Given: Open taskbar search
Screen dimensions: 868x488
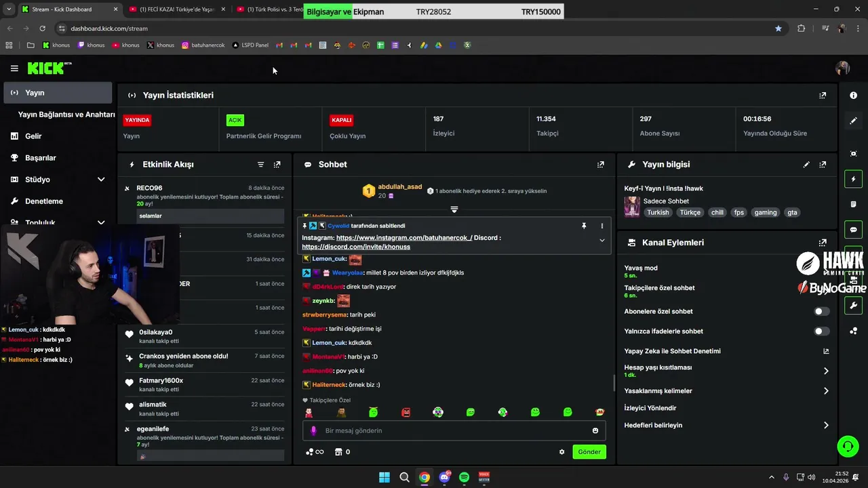Looking at the screenshot, I should (404, 477).
